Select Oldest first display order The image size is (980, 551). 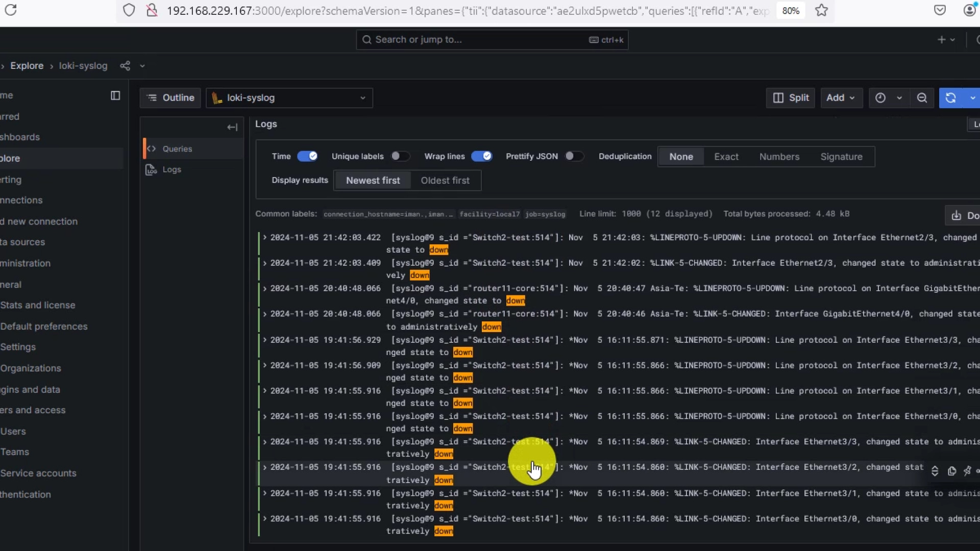coord(445,181)
